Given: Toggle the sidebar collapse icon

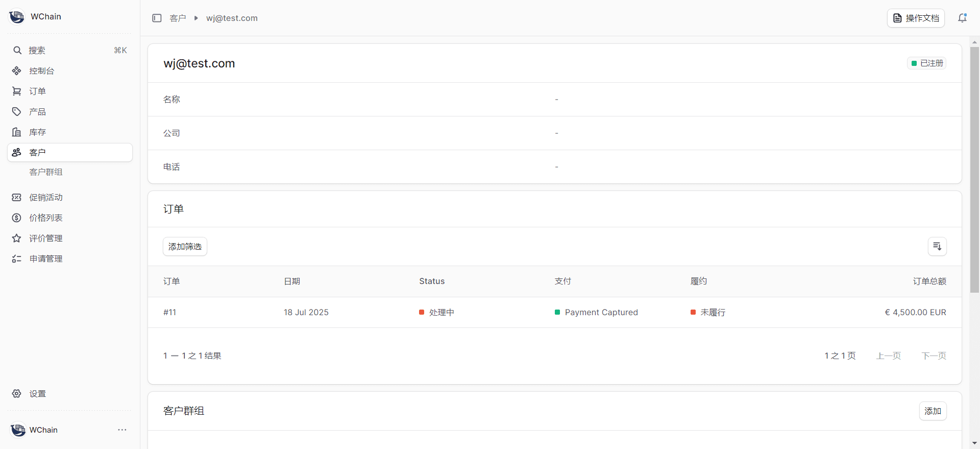Looking at the screenshot, I should (157, 18).
